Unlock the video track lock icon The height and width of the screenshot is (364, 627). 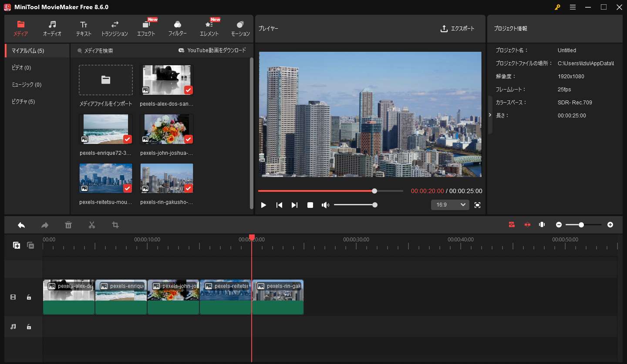coord(29,297)
